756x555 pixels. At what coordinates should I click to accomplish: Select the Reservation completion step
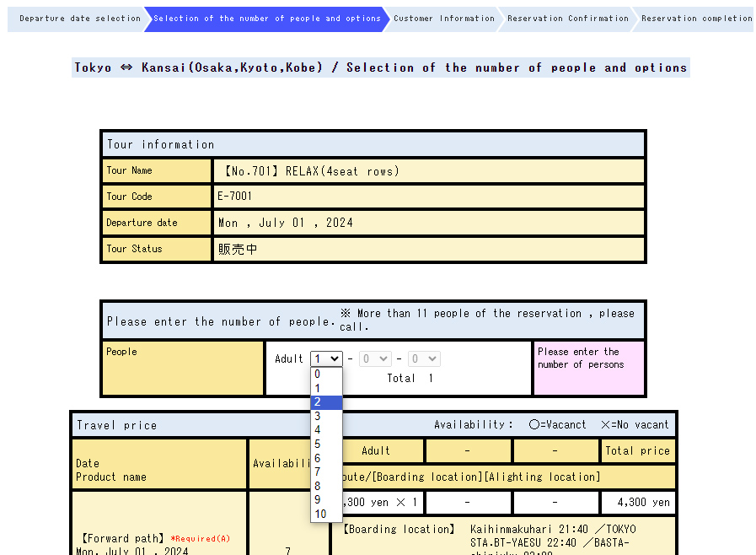pyautogui.click(x=695, y=19)
